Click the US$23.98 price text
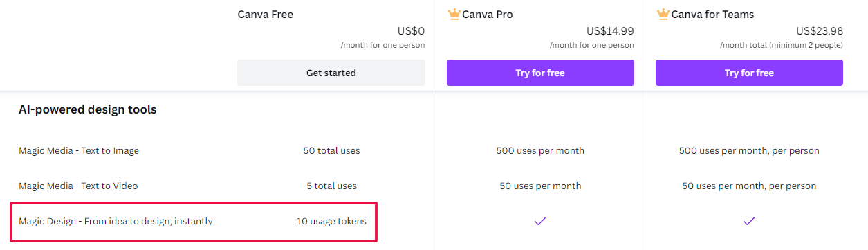868x250 pixels. coord(820,31)
